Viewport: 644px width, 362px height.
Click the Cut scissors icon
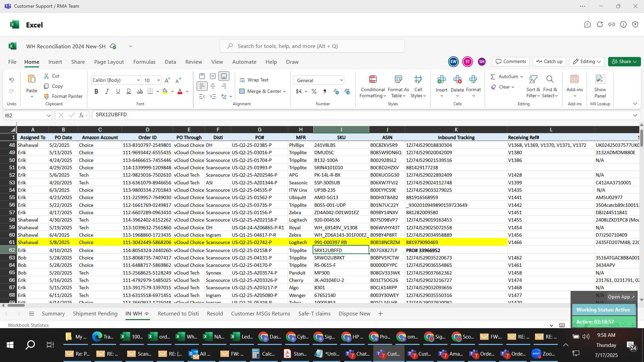[47, 76]
